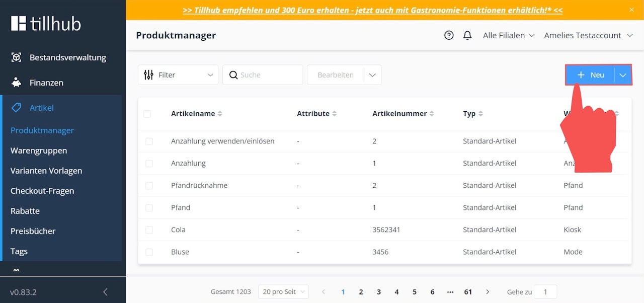Select the Finanzen section icon
Viewport: 644px width, 303px height.
coord(17,83)
